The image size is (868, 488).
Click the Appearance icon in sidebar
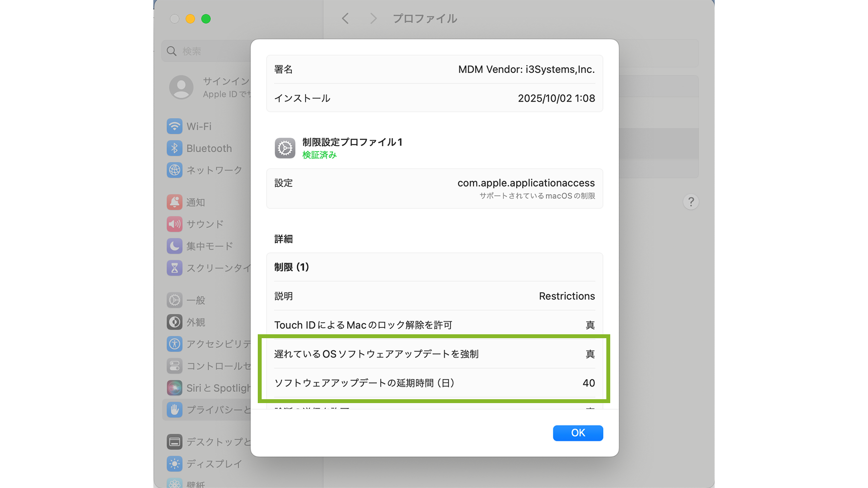tap(174, 322)
